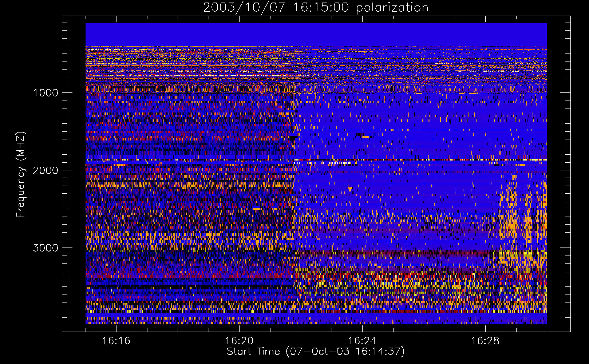Click the '2000' frequency tick label
Screen dimensions: 589x364
coord(46,170)
